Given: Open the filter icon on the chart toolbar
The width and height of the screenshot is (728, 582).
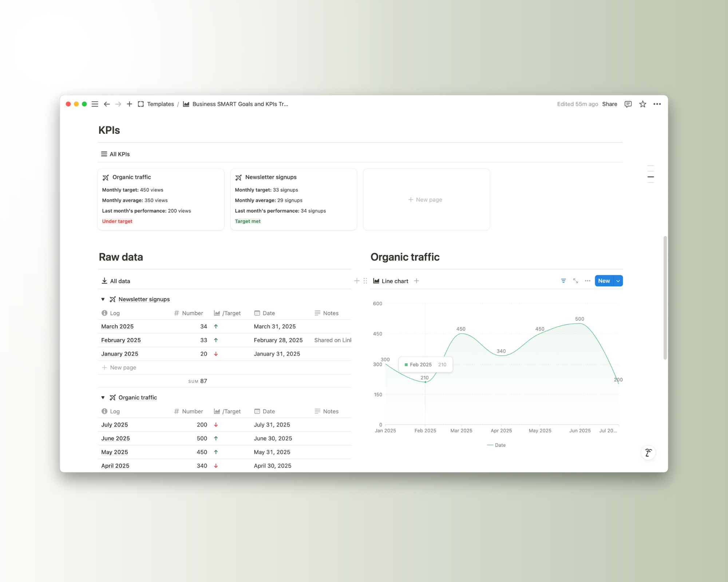Looking at the screenshot, I should (x=563, y=281).
